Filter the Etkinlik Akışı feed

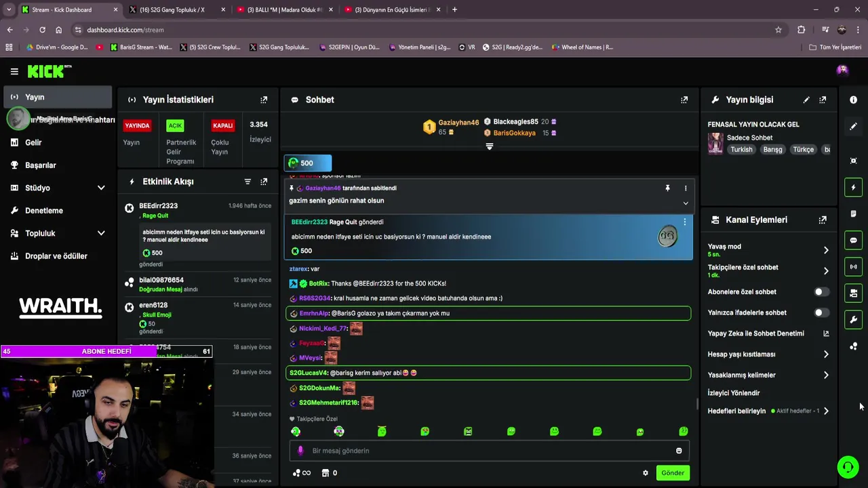click(248, 182)
